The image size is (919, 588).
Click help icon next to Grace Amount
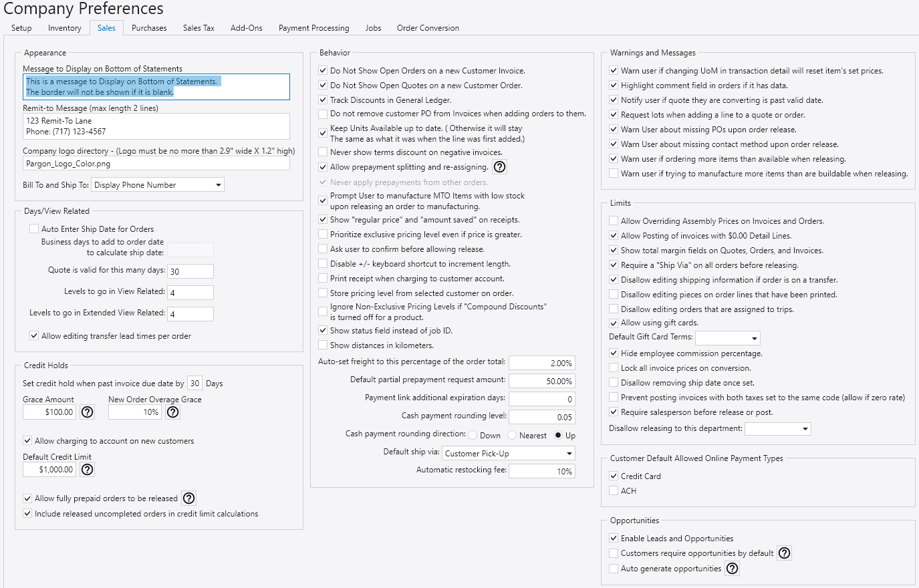pos(87,412)
